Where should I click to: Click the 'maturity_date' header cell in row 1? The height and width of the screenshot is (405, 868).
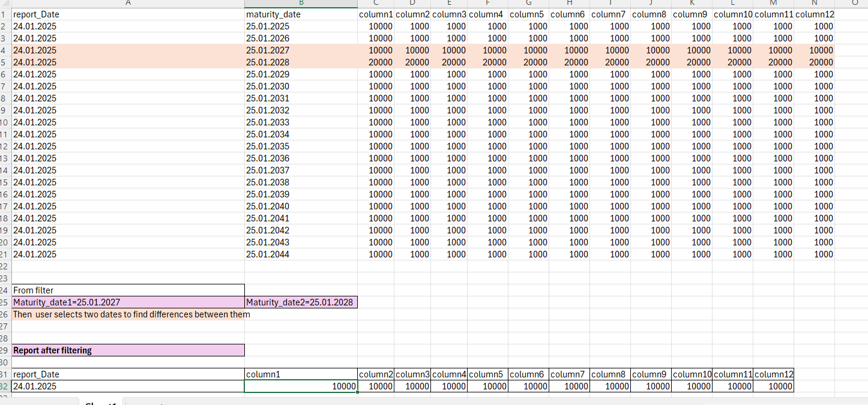click(273, 14)
